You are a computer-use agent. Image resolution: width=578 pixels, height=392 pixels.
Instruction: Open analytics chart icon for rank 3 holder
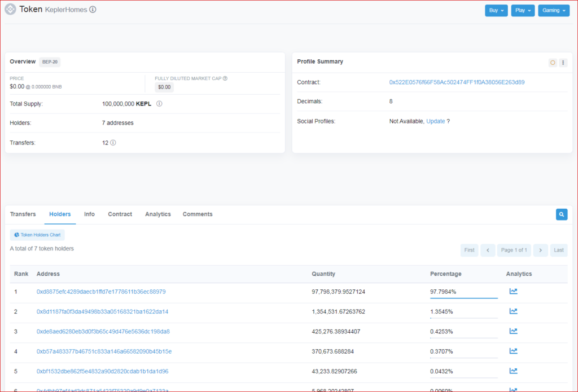tap(513, 331)
